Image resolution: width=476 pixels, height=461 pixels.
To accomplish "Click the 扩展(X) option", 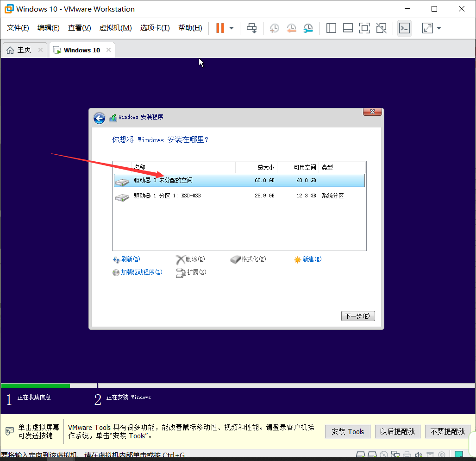I will click(191, 272).
